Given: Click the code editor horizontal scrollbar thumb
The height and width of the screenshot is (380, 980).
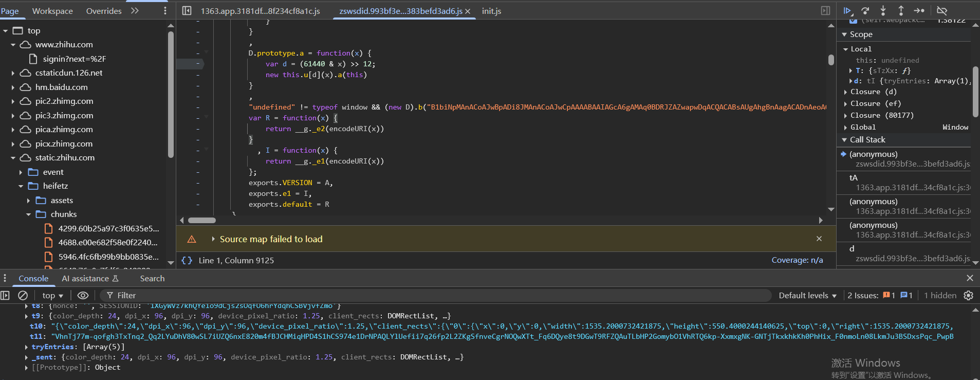Looking at the screenshot, I should tap(202, 220).
